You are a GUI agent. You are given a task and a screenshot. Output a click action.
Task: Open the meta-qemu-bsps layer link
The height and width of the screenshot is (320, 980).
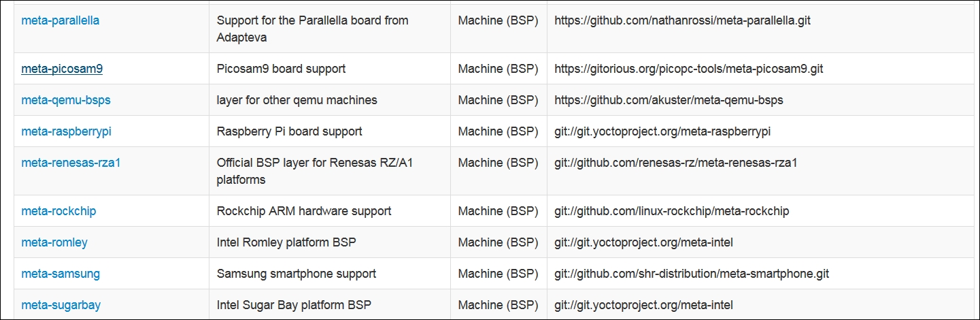click(x=66, y=100)
